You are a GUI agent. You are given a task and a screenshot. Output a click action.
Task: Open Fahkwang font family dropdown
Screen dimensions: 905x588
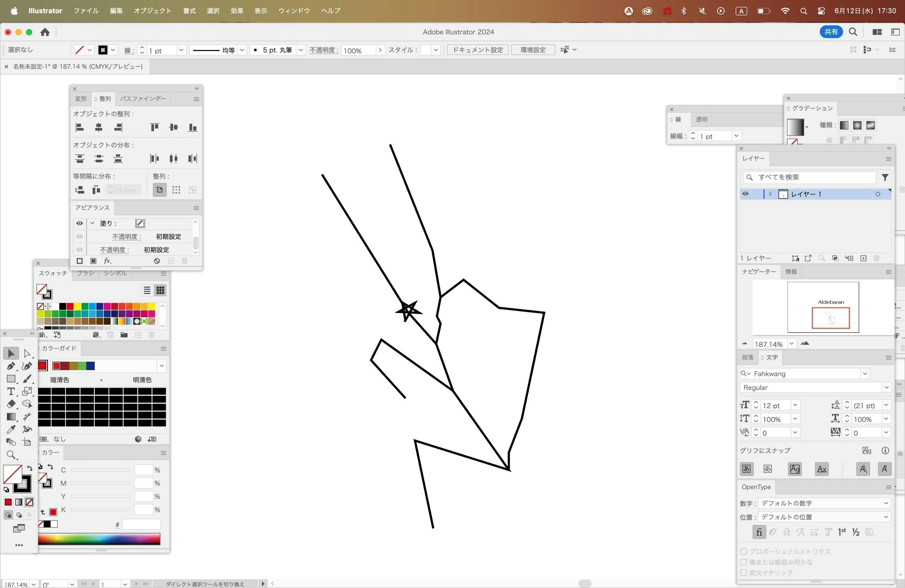[865, 374]
